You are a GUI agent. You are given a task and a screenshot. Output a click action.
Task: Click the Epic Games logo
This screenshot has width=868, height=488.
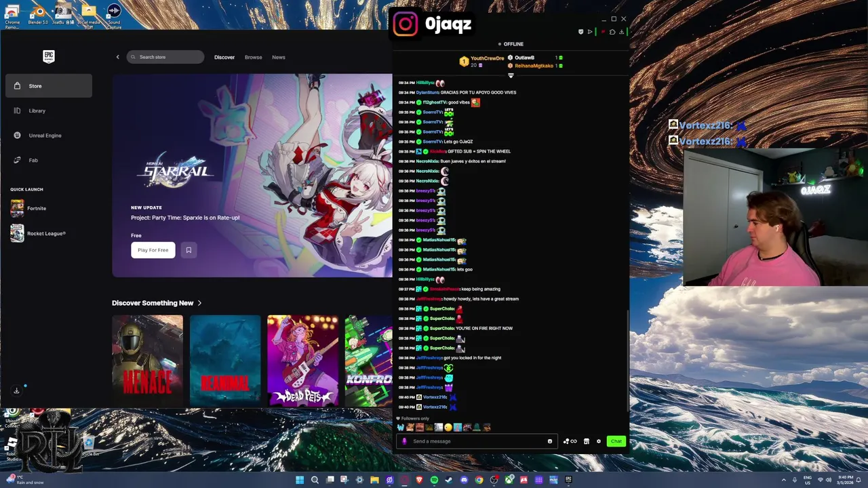point(48,57)
